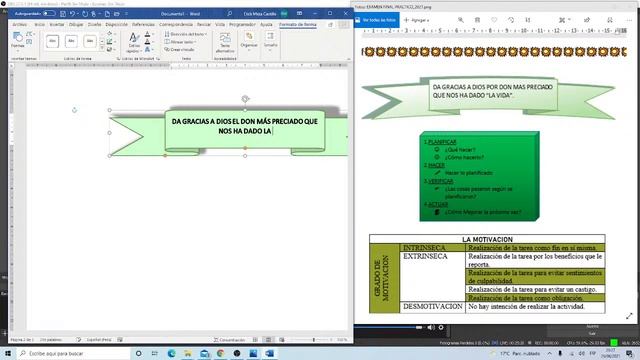Image resolution: width=640 pixels, height=360 pixels.
Task: Toggle the Autoguardado switch in Word
Action: click(49, 13)
